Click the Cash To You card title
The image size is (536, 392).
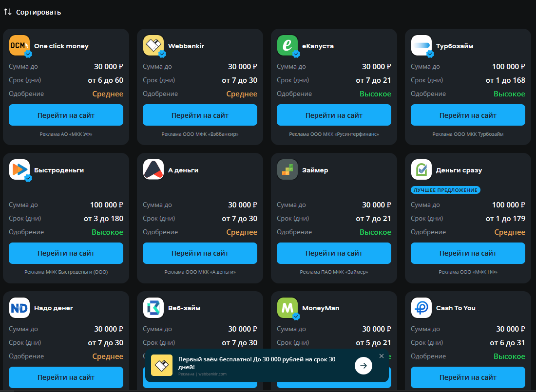pyautogui.click(x=456, y=308)
